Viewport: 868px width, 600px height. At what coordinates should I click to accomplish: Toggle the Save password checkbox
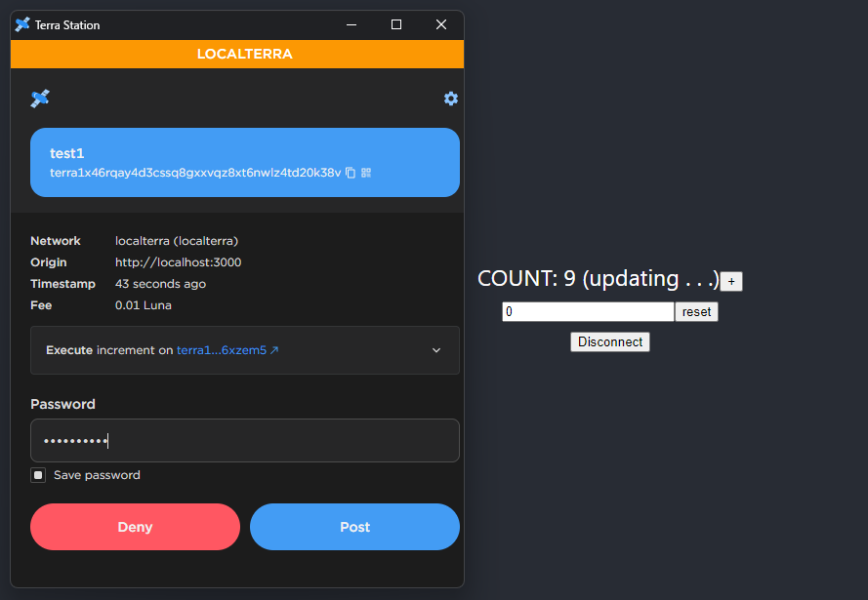pos(38,475)
